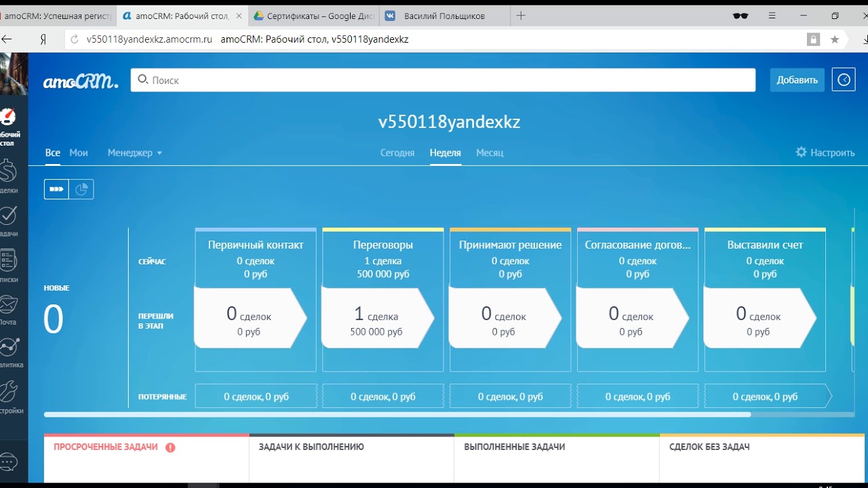Select the Неделя period
The image size is (868, 488).
click(446, 152)
